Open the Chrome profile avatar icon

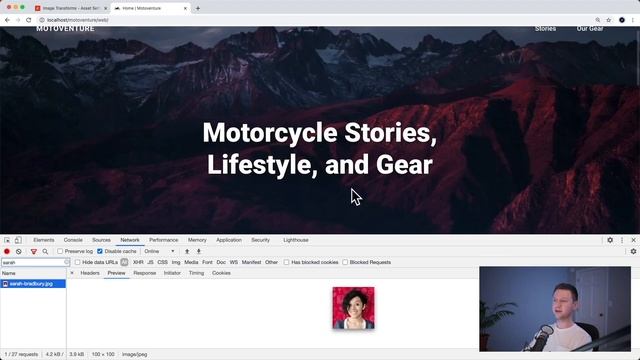point(622,20)
